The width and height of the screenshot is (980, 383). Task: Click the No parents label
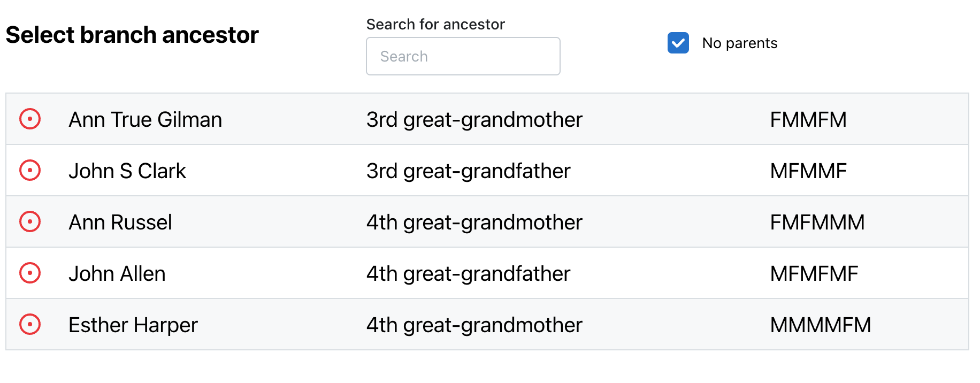click(x=739, y=43)
